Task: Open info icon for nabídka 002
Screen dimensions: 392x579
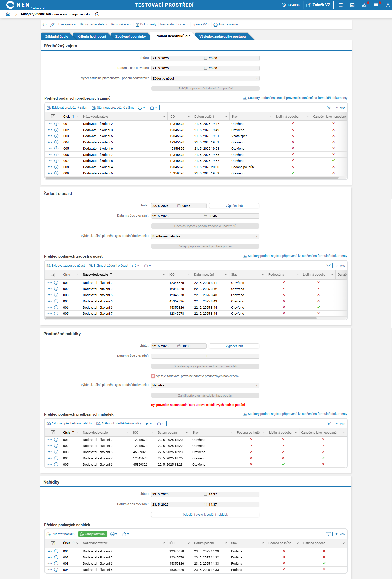Action: coord(56,557)
